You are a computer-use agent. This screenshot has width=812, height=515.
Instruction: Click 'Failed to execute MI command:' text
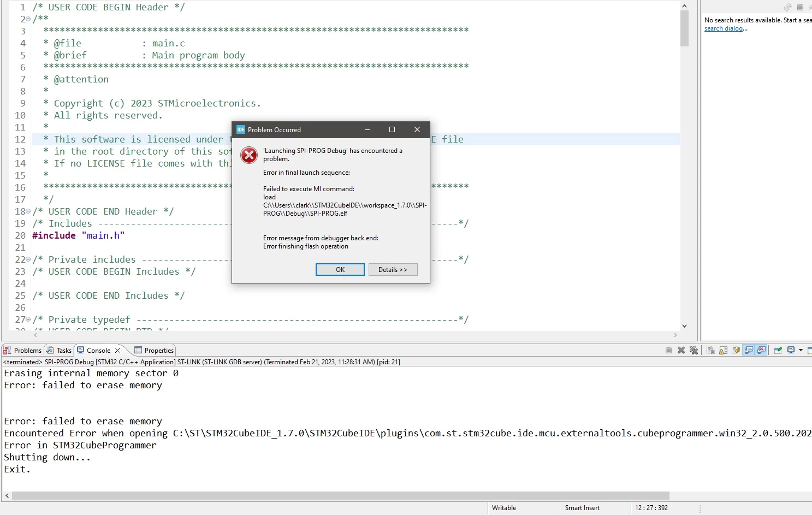[309, 189]
